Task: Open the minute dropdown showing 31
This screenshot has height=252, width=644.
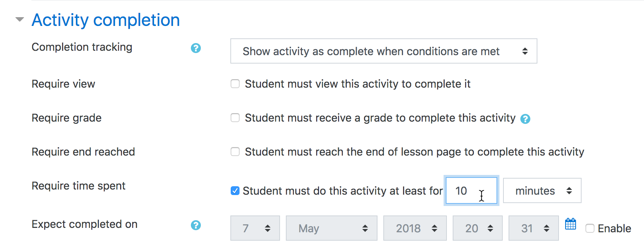Action: pos(533,228)
